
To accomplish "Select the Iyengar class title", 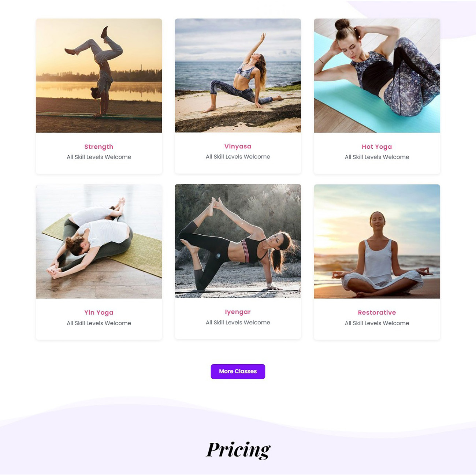I will 238,312.
